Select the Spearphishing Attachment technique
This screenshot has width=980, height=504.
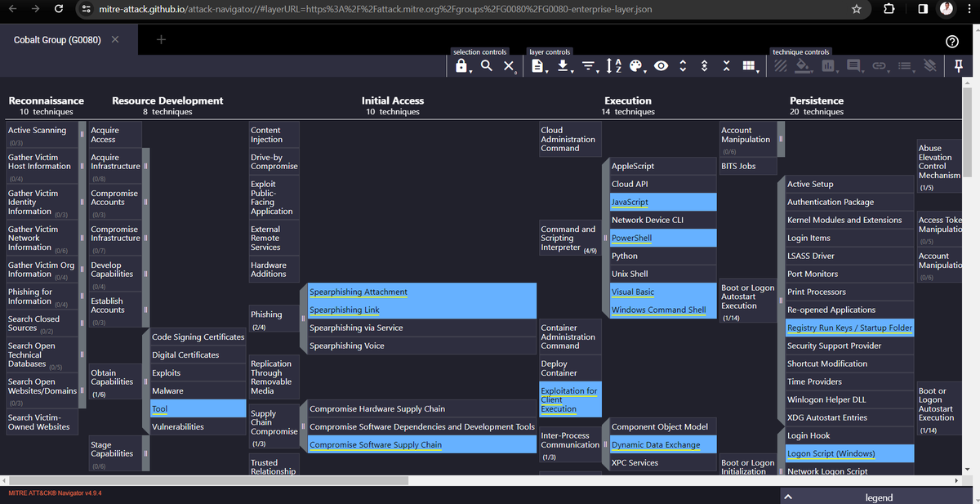pyautogui.click(x=422, y=292)
